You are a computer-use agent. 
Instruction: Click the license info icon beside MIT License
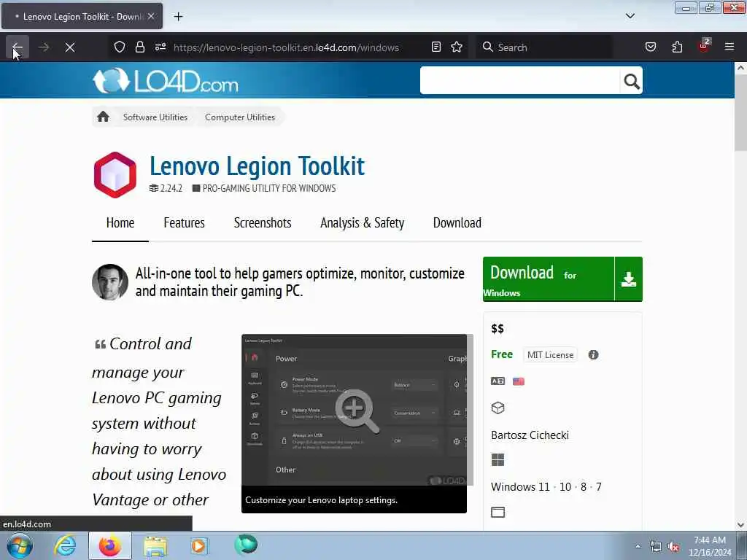pyautogui.click(x=593, y=355)
